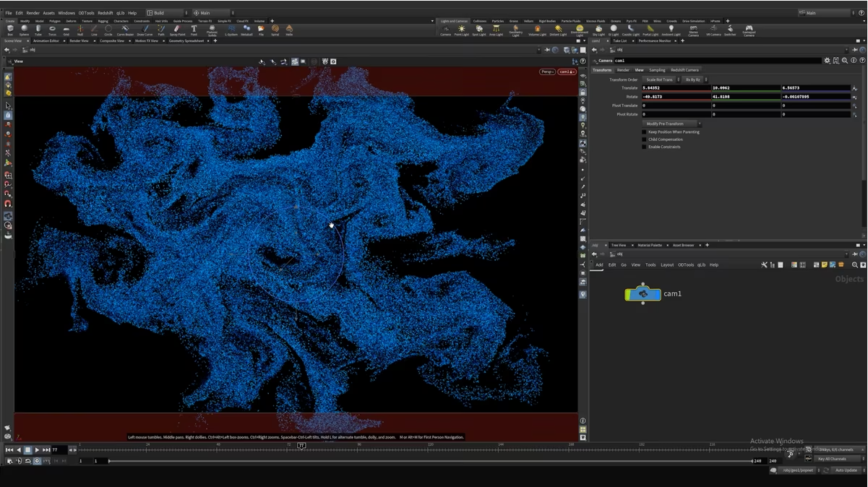This screenshot has height=487, width=868.
Task: Click the cam1 node in network view
Action: 643,294
